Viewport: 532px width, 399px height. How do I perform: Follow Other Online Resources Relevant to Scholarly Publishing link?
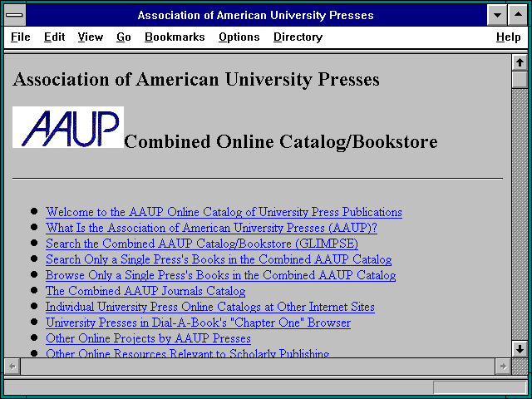(188, 352)
